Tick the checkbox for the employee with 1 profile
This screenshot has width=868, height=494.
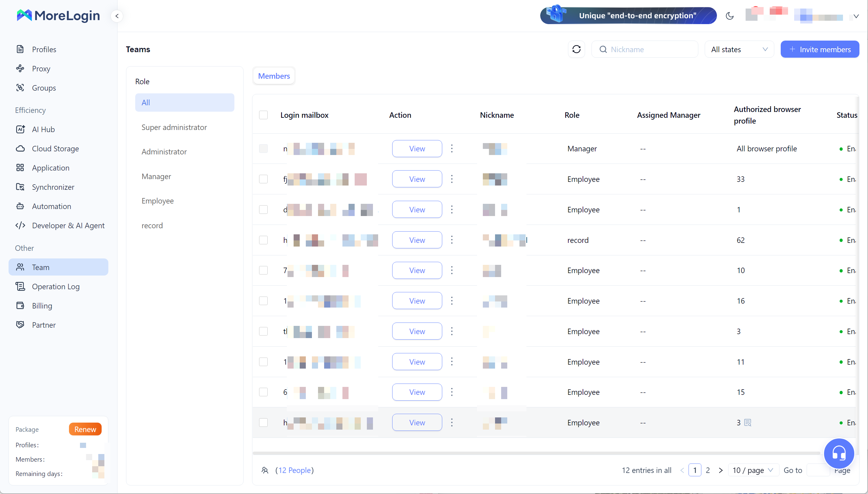(263, 209)
